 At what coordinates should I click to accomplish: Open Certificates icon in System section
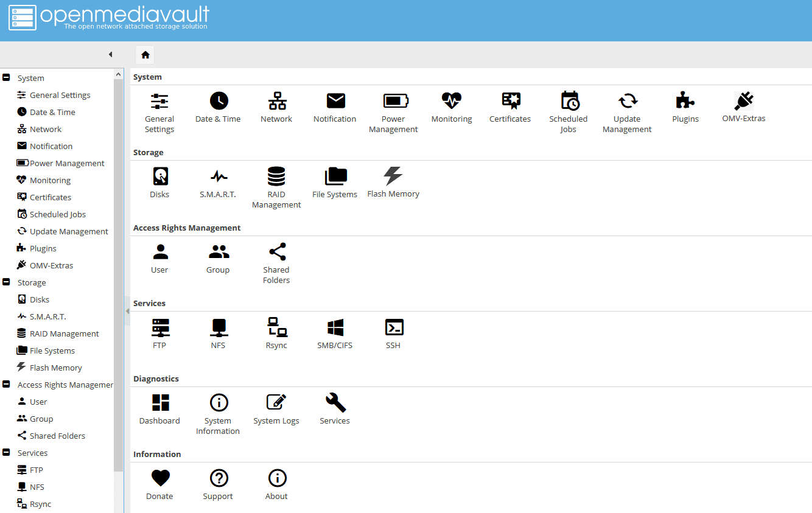tap(510, 101)
